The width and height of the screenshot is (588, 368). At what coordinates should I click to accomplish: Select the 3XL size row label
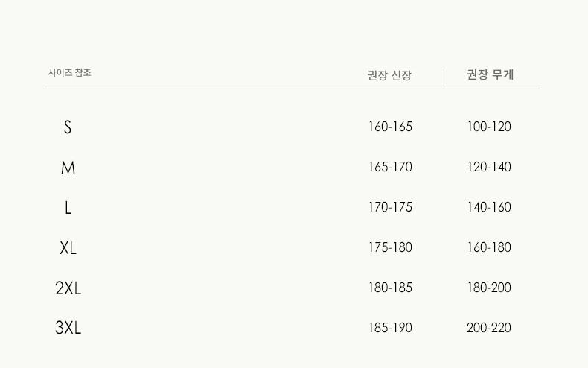pyautogui.click(x=68, y=328)
